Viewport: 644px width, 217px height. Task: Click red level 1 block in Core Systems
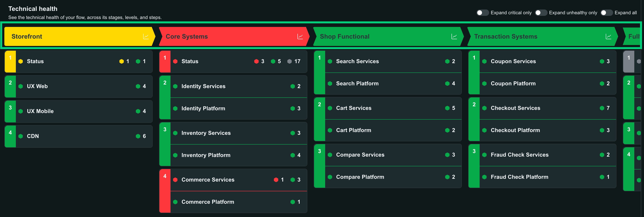(165, 62)
